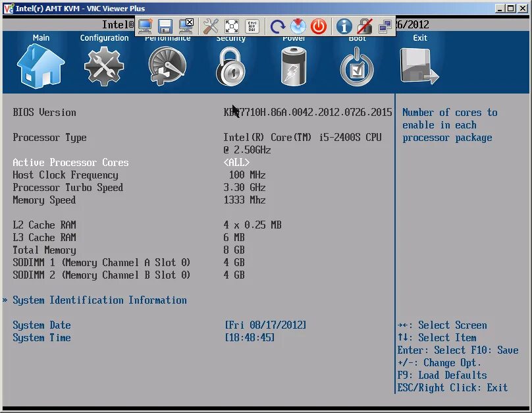Open VNC options wrench and screwdriver icon
532x413 pixels.
[211, 26]
